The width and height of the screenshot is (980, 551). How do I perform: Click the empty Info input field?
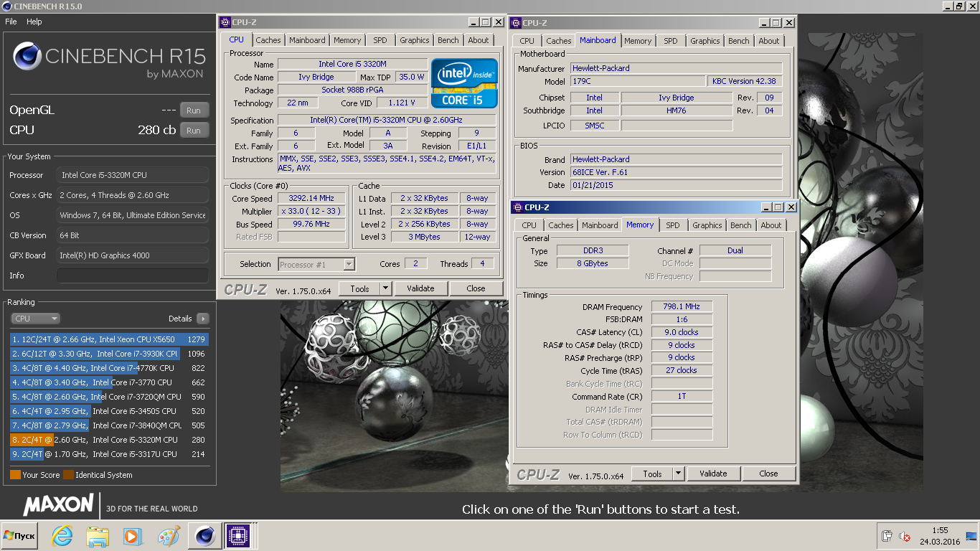pos(133,275)
